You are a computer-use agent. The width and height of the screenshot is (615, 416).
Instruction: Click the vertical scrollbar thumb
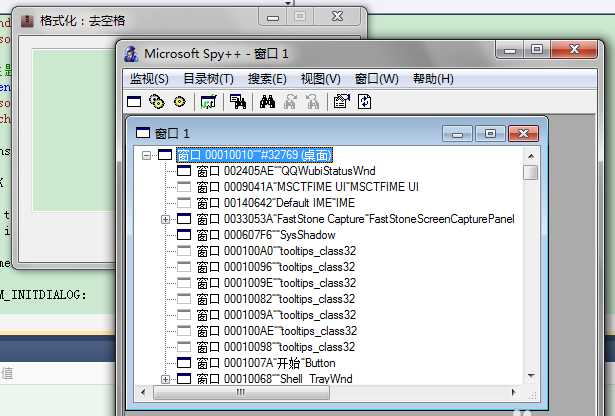531,173
